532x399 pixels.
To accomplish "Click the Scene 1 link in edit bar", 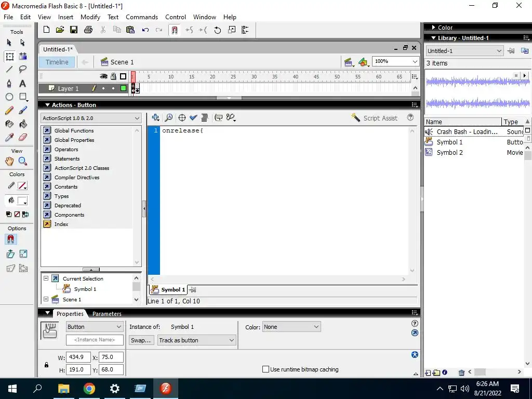I will click(x=117, y=62).
